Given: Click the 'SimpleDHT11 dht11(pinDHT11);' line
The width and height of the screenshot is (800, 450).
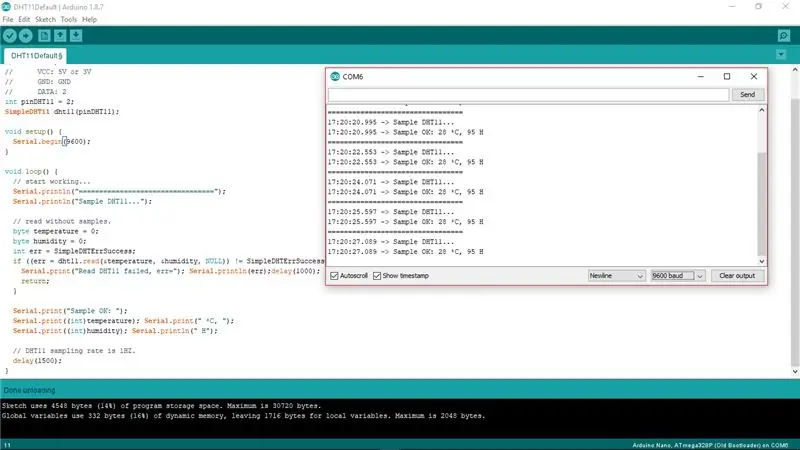Looking at the screenshot, I should 62,112.
